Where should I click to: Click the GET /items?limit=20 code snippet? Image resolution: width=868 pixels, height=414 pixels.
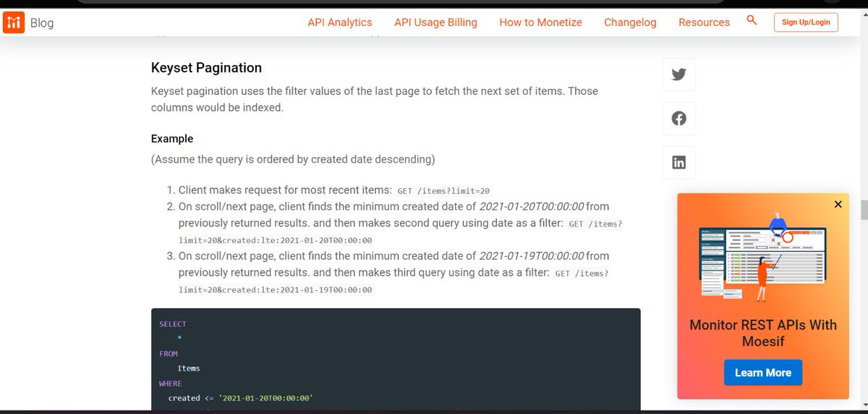tap(443, 191)
